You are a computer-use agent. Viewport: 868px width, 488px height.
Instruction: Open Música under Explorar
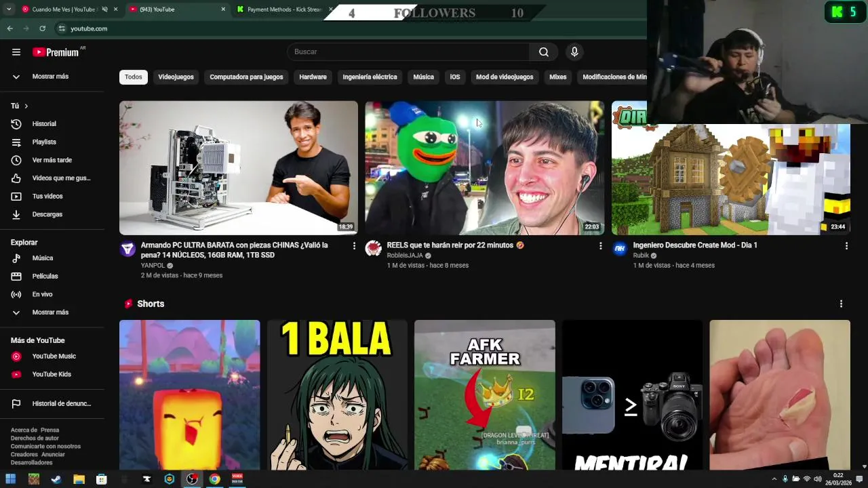pos(52,258)
